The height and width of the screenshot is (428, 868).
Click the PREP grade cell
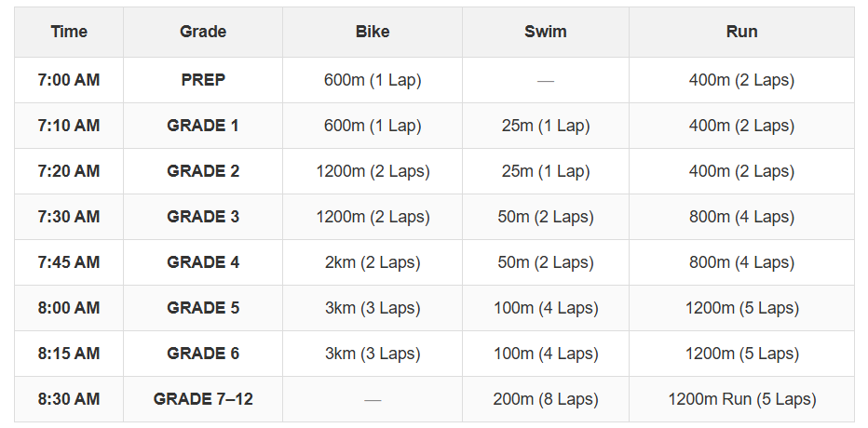203,80
